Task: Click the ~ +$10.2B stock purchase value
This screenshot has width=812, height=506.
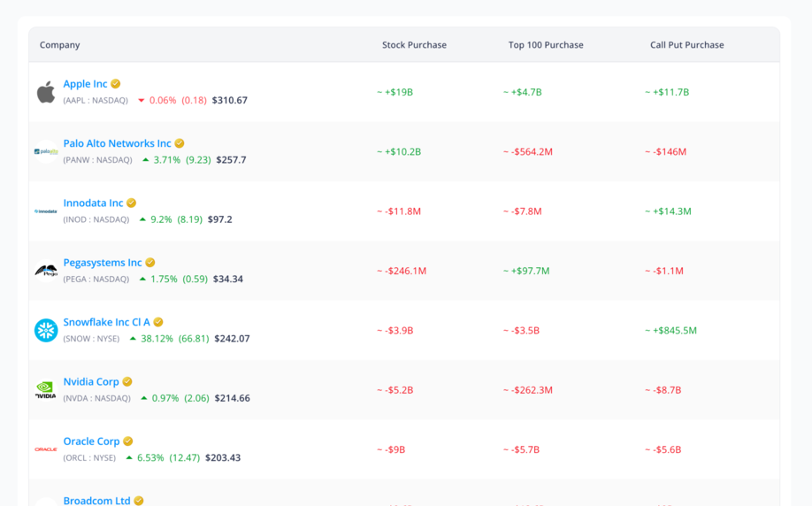Action: point(399,152)
